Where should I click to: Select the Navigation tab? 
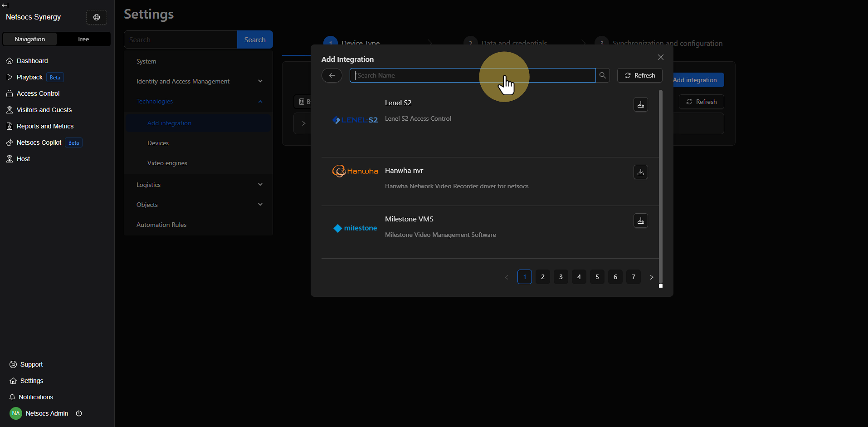[x=30, y=39]
